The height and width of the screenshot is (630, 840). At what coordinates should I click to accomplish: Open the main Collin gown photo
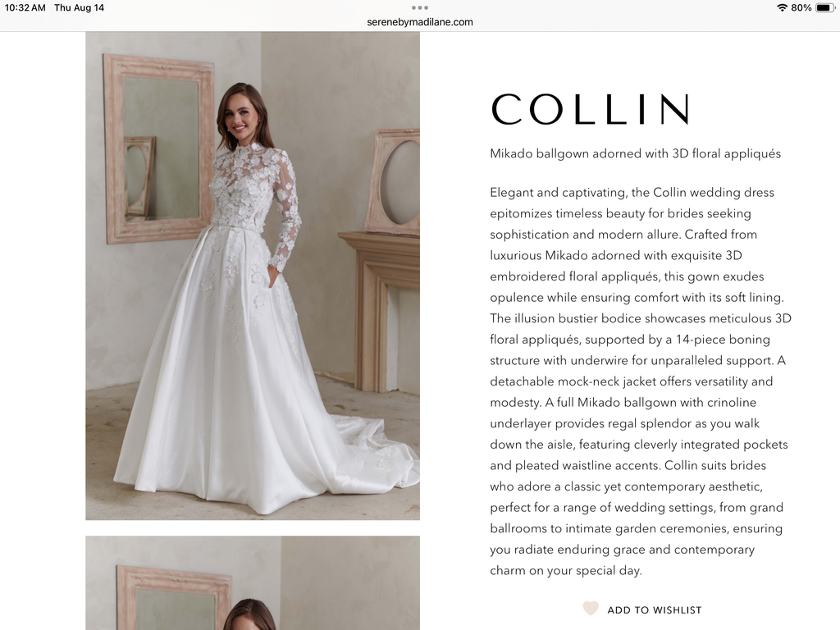[x=253, y=276]
